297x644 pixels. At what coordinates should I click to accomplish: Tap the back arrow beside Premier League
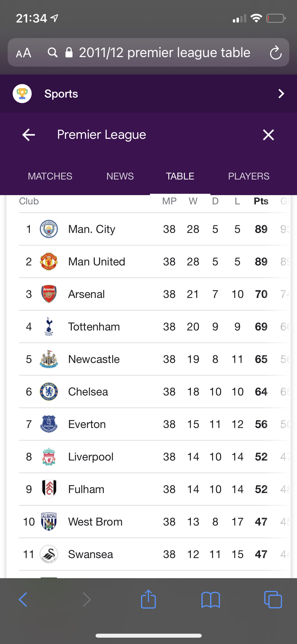click(29, 135)
